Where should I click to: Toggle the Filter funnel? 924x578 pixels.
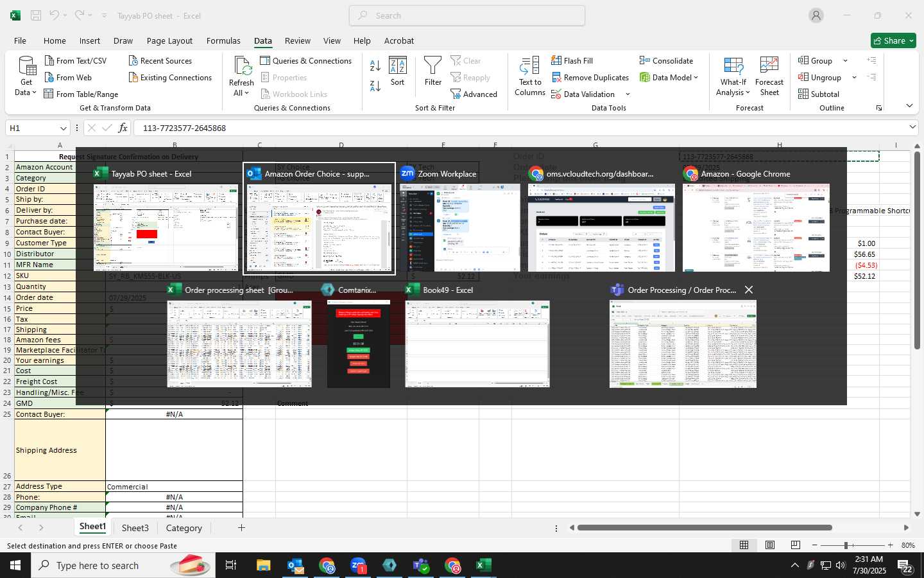pos(433,71)
